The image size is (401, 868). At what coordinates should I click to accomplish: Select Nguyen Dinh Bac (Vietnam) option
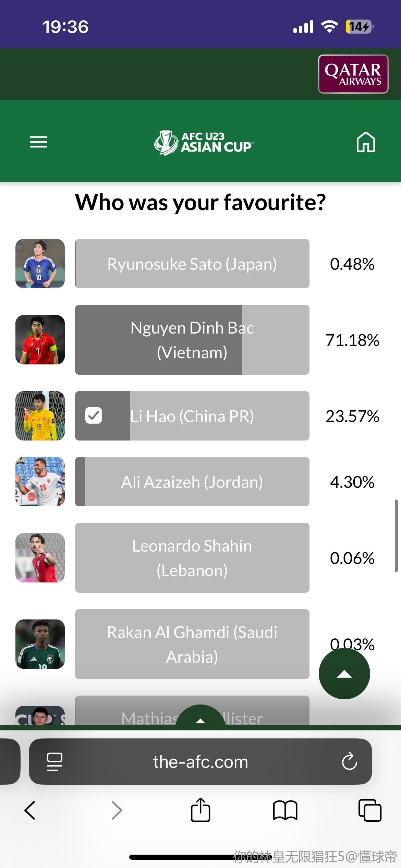coord(192,340)
